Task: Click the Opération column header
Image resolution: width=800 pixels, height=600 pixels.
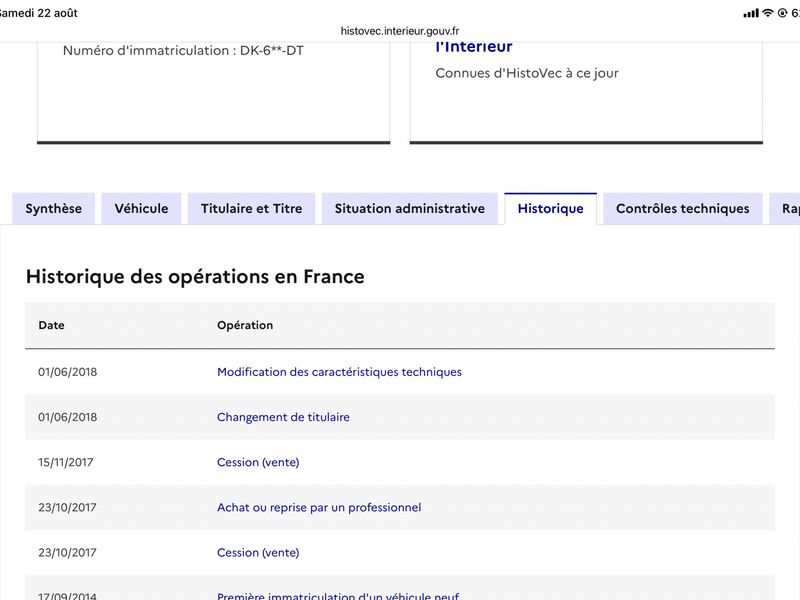Action: (245, 325)
